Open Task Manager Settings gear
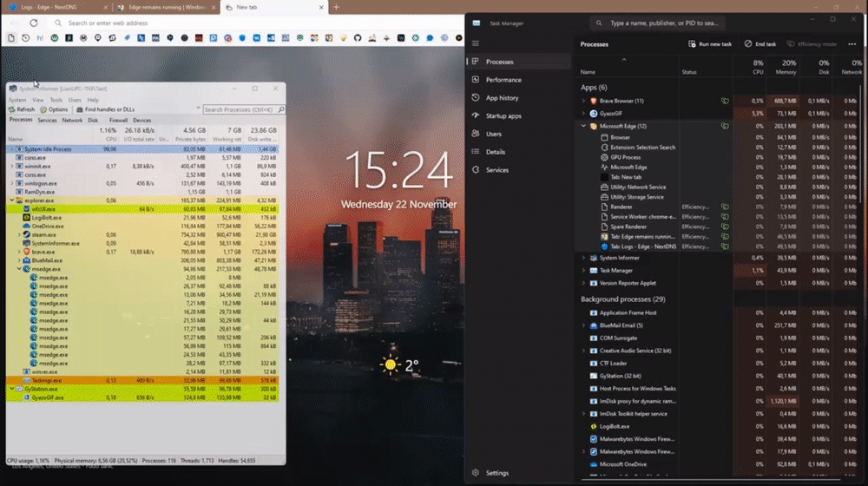 point(476,473)
